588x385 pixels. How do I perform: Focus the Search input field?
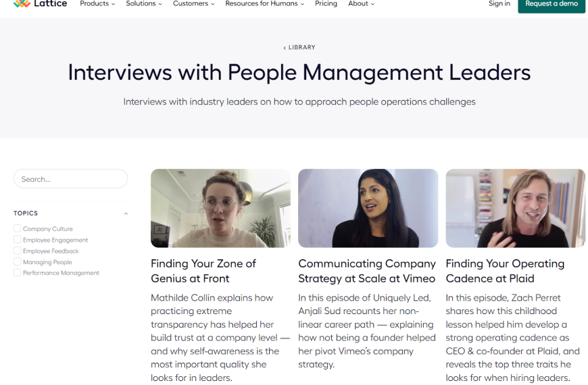(x=70, y=179)
